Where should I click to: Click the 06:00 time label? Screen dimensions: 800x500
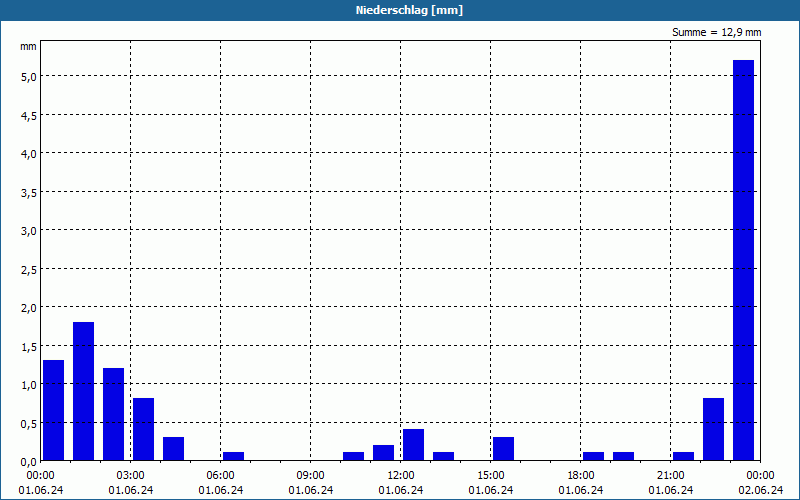point(220,476)
